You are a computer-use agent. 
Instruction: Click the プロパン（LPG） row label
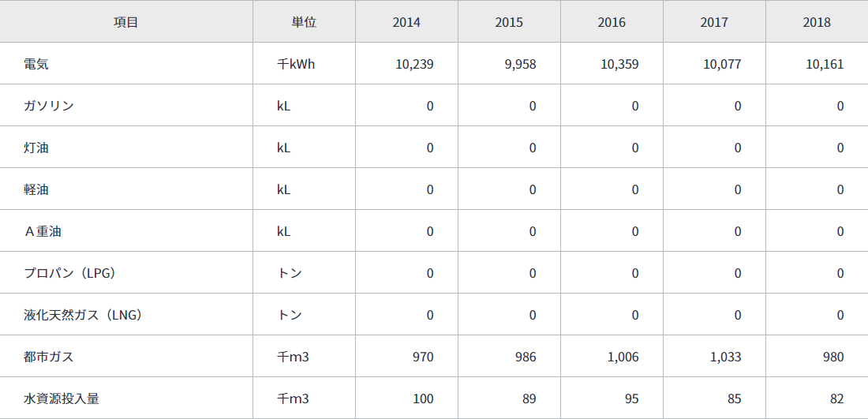click(69, 273)
